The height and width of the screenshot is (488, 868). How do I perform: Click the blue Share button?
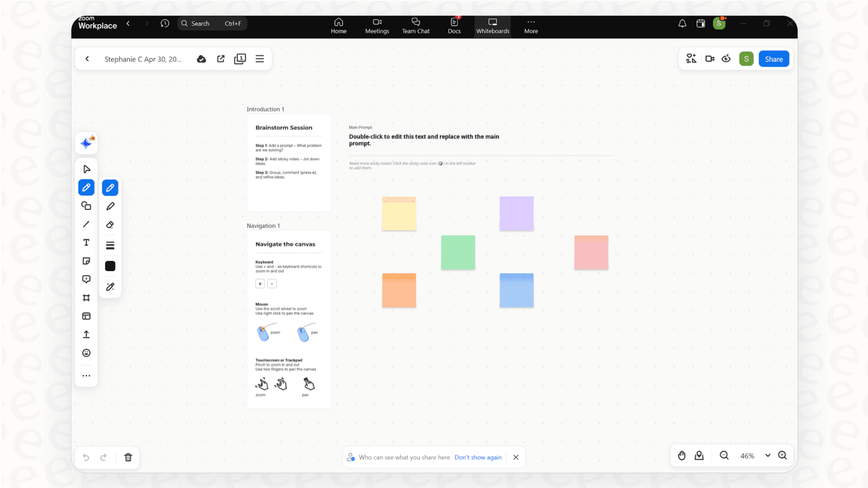[x=773, y=58]
